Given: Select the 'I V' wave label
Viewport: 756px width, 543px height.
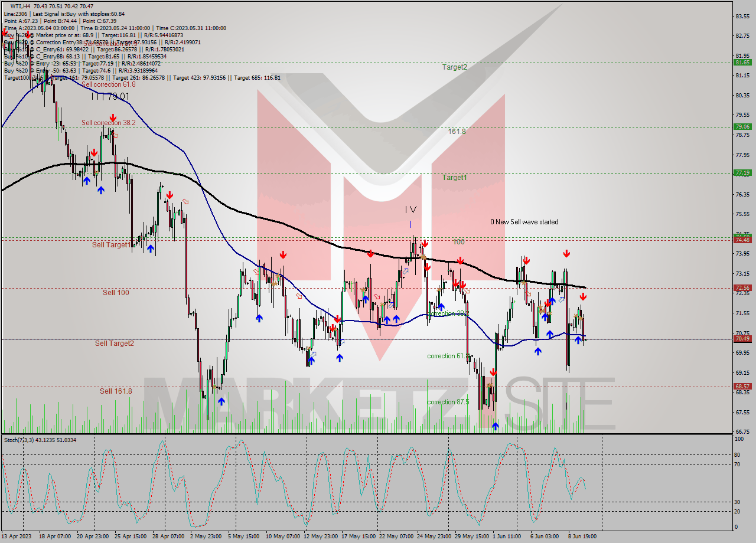Looking at the screenshot, I should (x=411, y=210).
